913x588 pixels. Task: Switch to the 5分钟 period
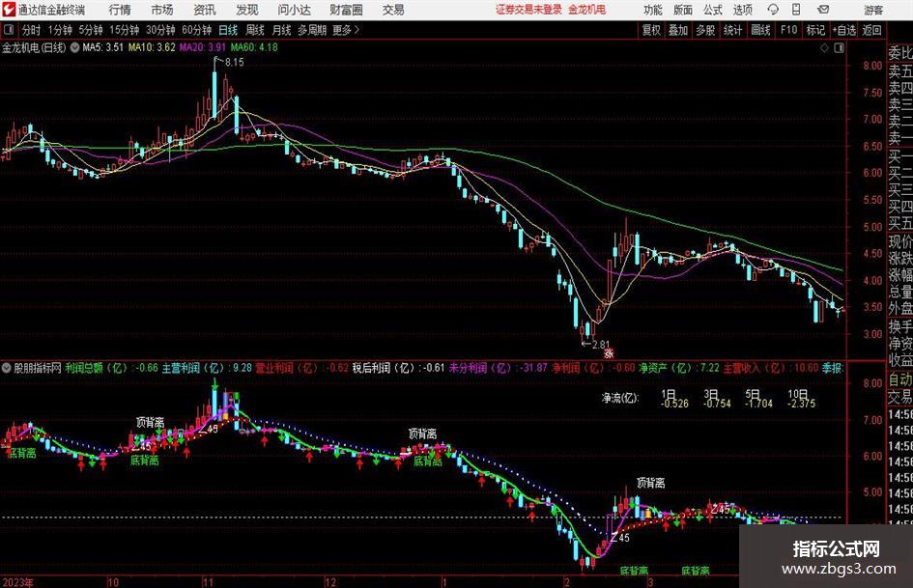91,30
